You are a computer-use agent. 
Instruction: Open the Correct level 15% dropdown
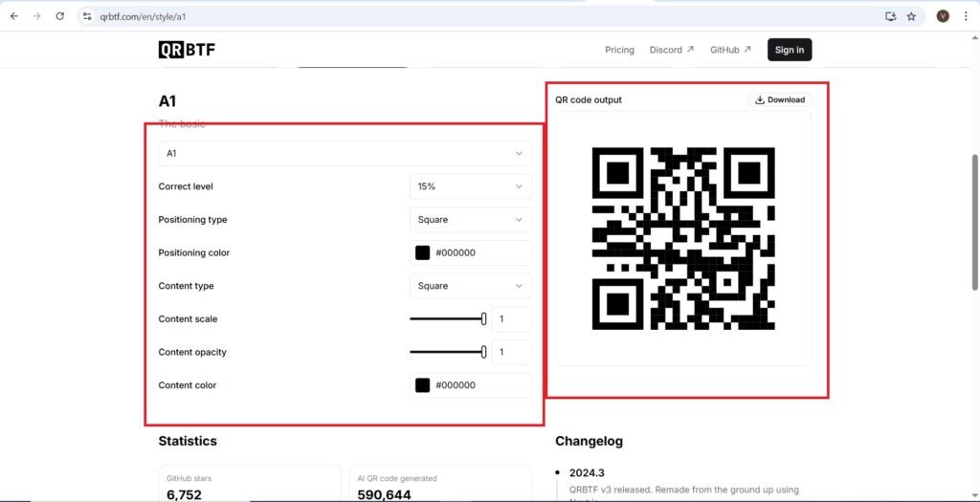471,186
